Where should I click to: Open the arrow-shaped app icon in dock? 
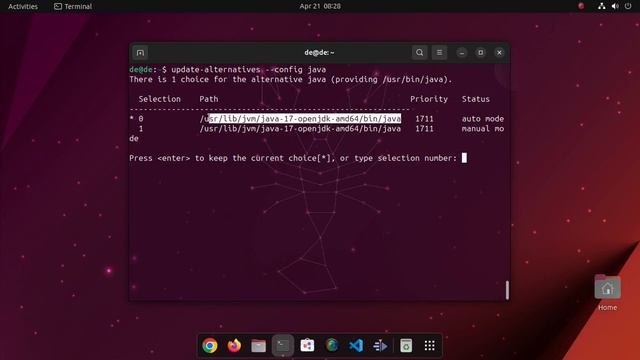(380, 346)
